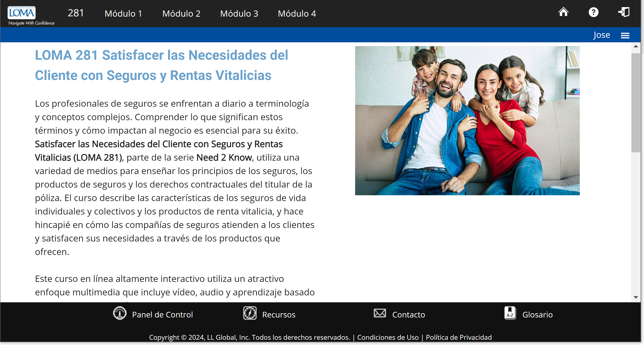
Task: Click the logout exit icon
Action: pos(623,12)
